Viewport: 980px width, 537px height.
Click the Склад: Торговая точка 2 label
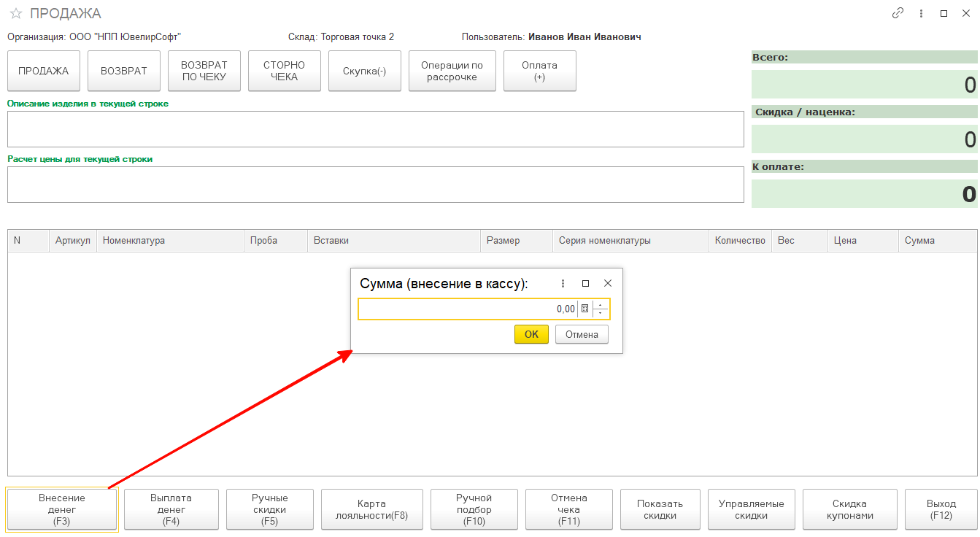tap(341, 36)
